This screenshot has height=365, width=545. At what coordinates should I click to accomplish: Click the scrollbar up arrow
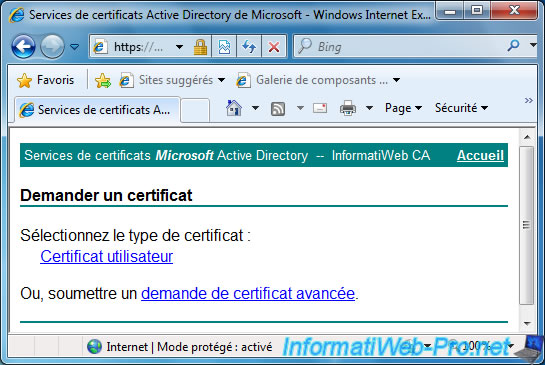527,137
